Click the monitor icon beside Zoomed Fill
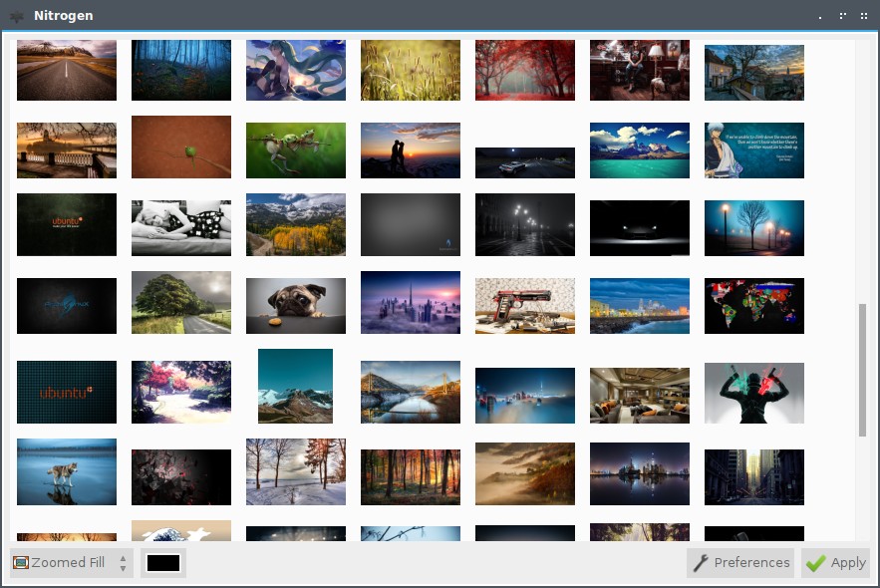Screen dimensions: 880x588 point(21,562)
